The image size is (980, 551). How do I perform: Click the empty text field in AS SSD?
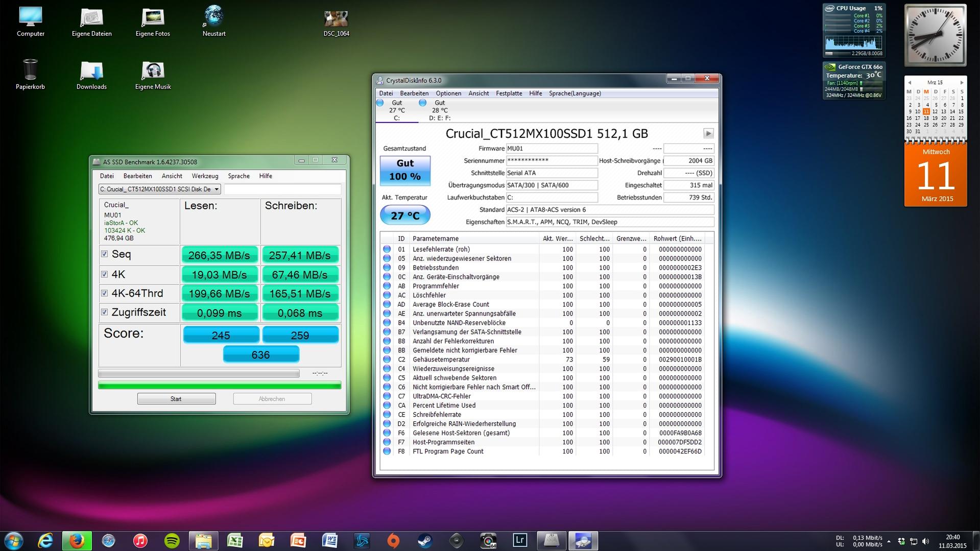tap(282, 189)
